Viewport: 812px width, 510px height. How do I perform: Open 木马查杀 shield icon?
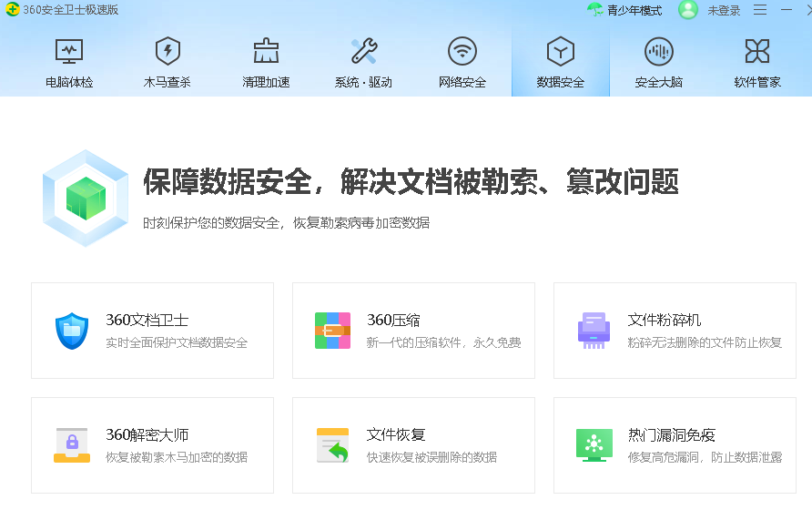[x=167, y=51]
